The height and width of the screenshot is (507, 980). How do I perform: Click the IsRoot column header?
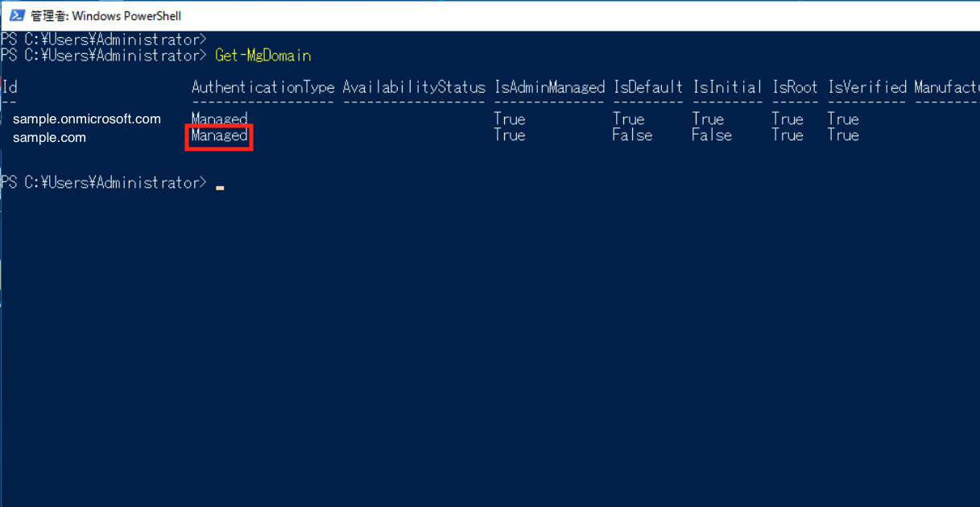(x=795, y=87)
